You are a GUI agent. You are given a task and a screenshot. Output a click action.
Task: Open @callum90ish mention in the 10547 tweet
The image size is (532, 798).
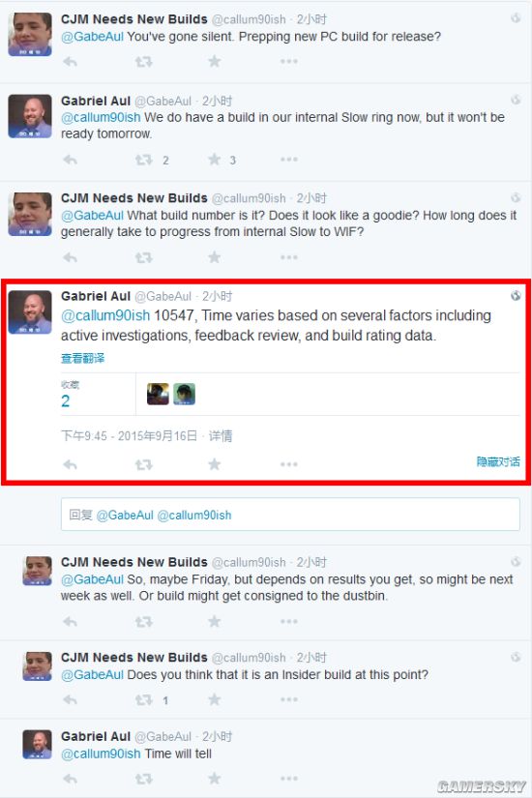coord(105,315)
